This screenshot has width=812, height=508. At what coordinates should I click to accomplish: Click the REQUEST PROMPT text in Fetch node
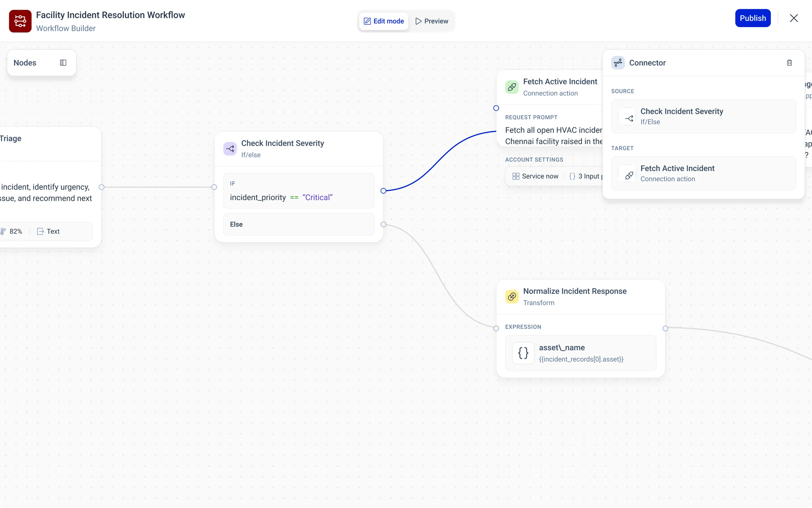pyautogui.click(x=531, y=117)
